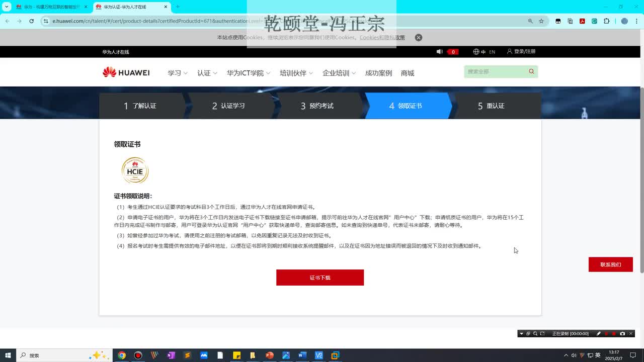Screen dimensions: 644x362
Task: Switch site language to EN
Action: (x=492, y=52)
